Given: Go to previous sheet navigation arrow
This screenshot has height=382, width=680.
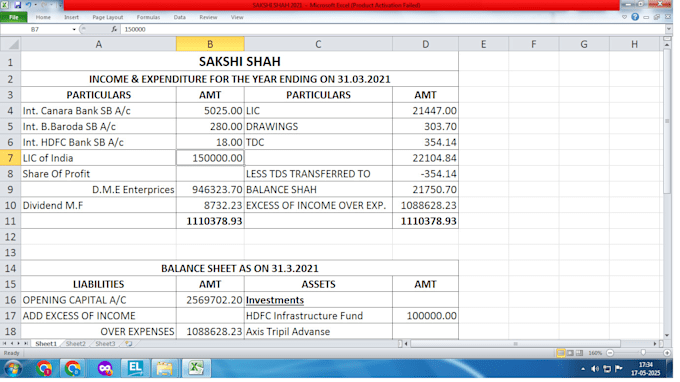Looking at the screenshot, I should [x=11, y=344].
